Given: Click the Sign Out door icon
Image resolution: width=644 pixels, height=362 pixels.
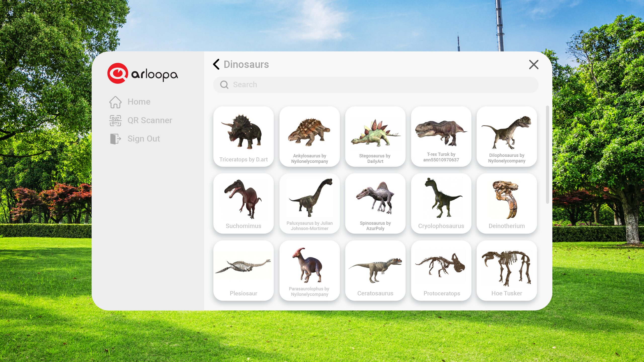Looking at the screenshot, I should click(x=115, y=139).
